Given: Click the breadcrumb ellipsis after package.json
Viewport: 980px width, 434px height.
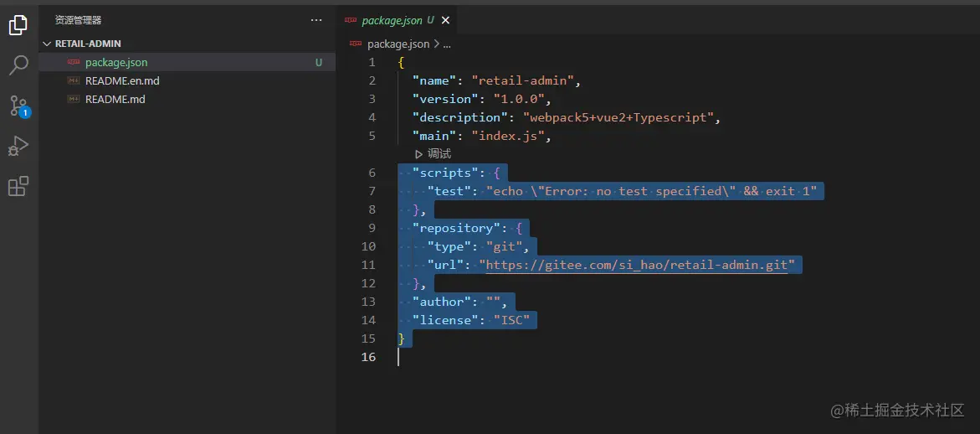Looking at the screenshot, I should pos(446,44).
